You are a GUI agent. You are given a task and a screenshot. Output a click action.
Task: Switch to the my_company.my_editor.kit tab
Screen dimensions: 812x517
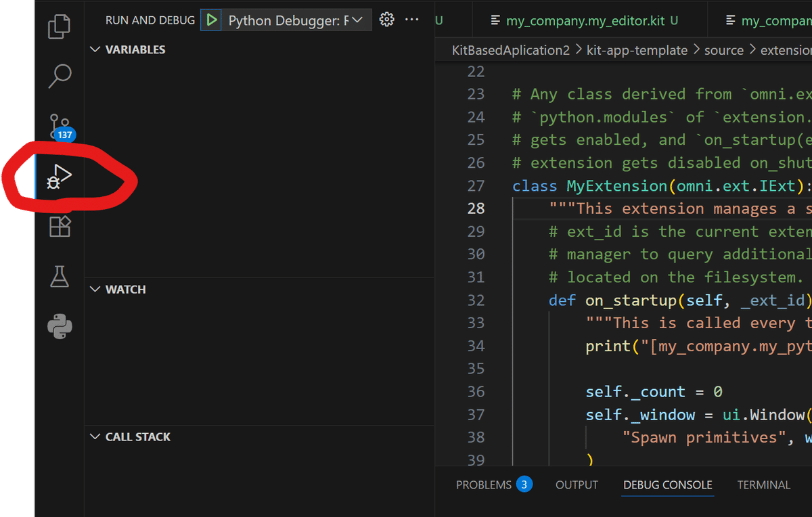585,20
